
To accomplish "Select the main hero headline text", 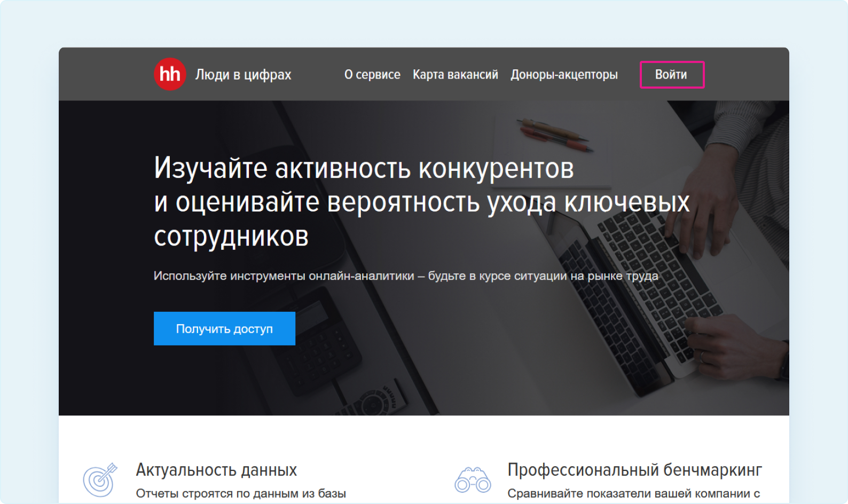I will [x=422, y=202].
